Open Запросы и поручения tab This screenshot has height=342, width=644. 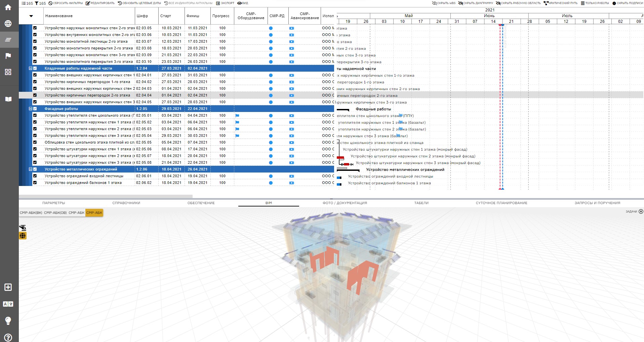pos(597,203)
